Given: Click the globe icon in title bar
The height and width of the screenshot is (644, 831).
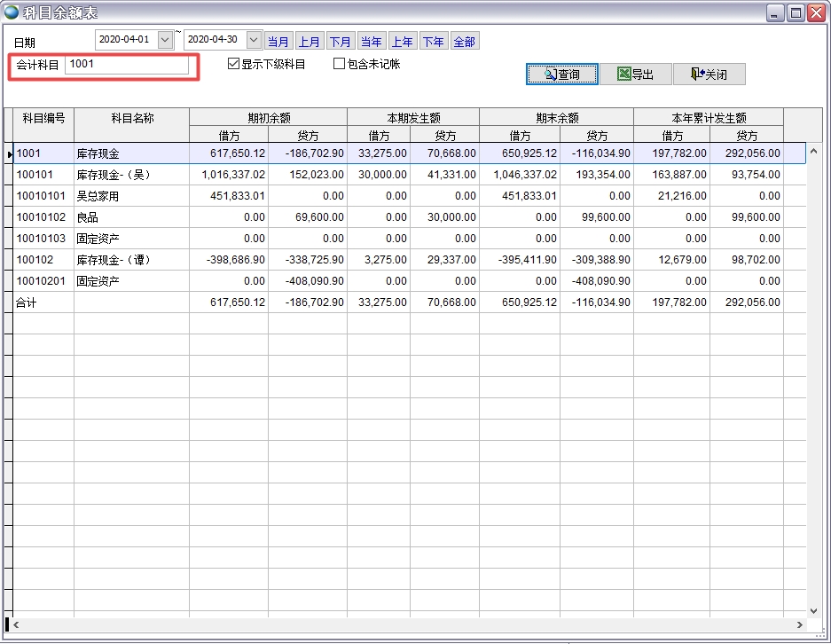Looking at the screenshot, I should 12,12.
